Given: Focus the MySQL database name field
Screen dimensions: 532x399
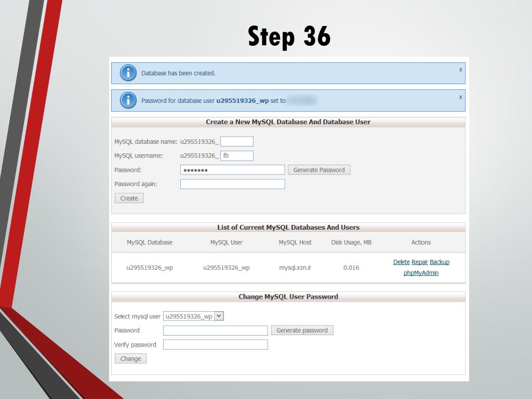Looking at the screenshot, I should pos(237,141).
